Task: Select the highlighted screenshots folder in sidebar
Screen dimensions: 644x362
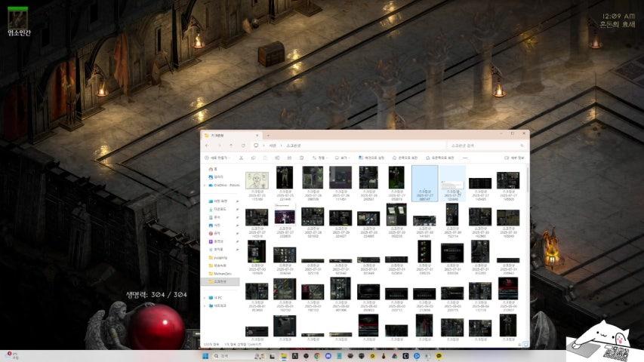Action: click(x=220, y=281)
